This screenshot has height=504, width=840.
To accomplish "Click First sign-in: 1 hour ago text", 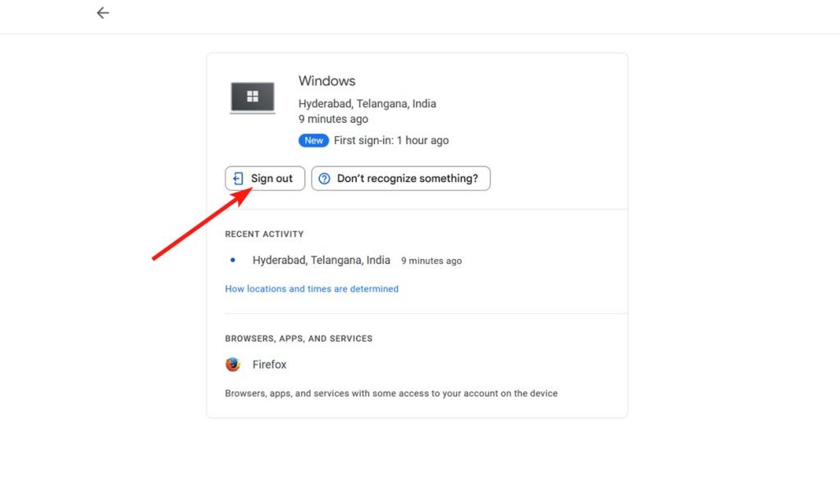I will pyautogui.click(x=390, y=140).
